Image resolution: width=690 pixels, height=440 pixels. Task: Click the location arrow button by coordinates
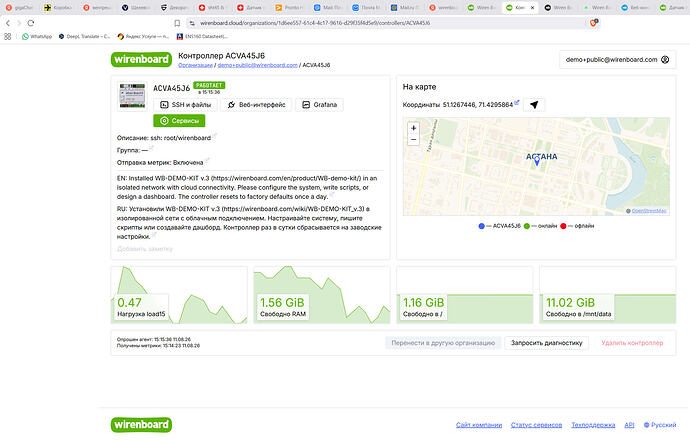[x=534, y=105]
